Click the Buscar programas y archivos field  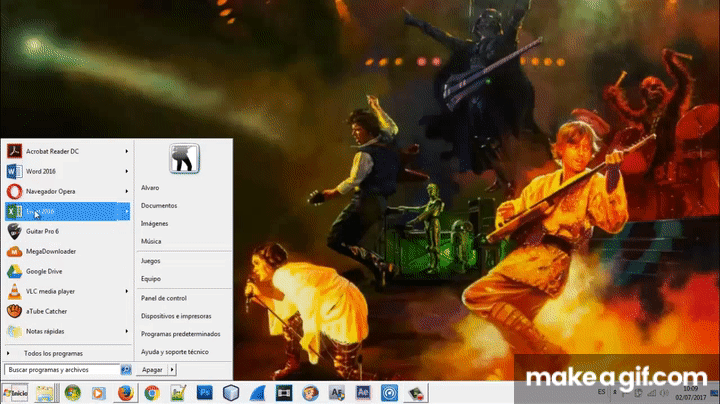(62, 370)
